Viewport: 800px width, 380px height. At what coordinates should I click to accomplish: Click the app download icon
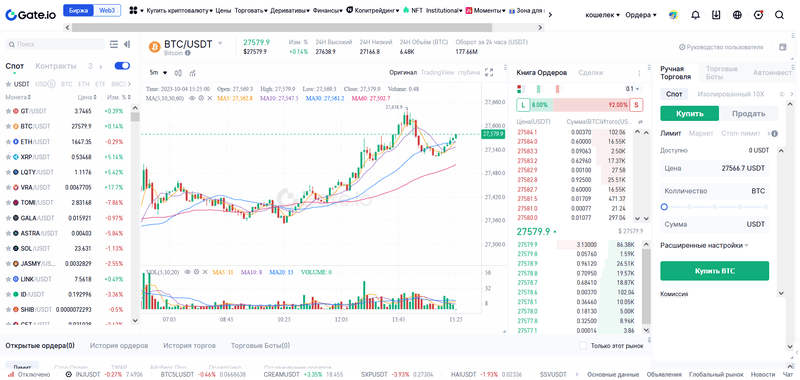(716, 15)
